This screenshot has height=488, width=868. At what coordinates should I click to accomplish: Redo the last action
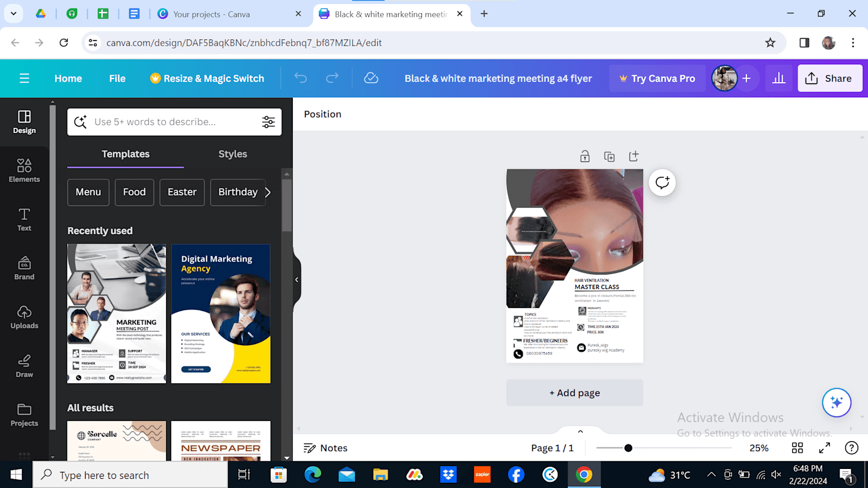[332, 78]
